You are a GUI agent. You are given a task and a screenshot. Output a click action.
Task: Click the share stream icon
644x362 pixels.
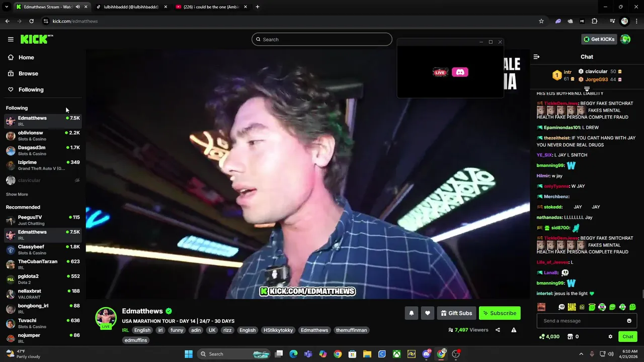coord(498,330)
